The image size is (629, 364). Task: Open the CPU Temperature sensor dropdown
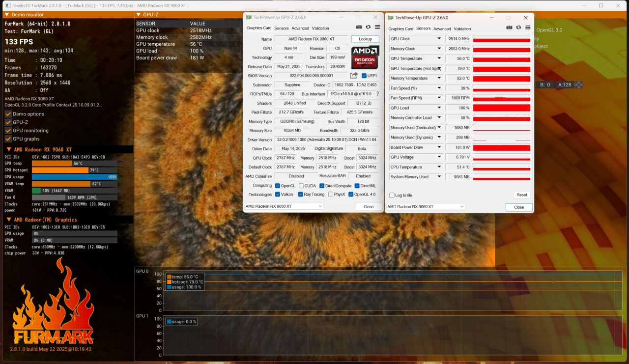pos(439,167)
